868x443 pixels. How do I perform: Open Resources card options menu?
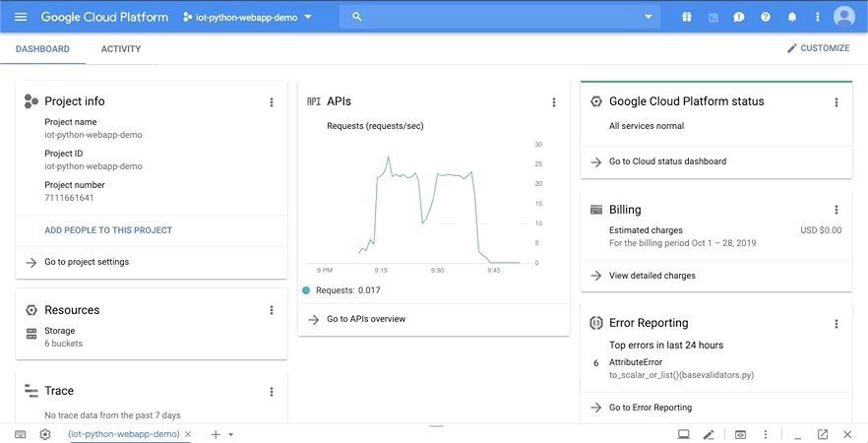[x=272, y=310]
